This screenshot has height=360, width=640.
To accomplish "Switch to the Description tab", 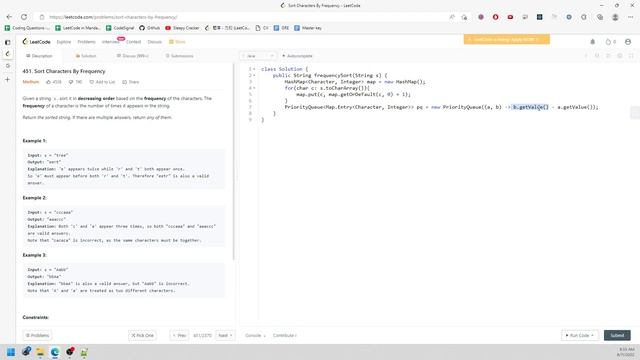I will point(39,56).
